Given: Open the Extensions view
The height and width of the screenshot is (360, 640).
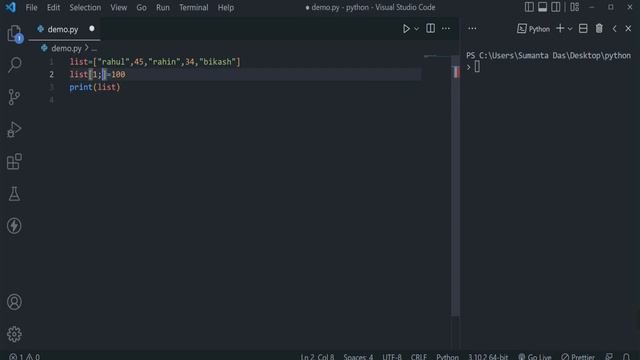Looking at the screenshot, I should click(x=14, y=161).
